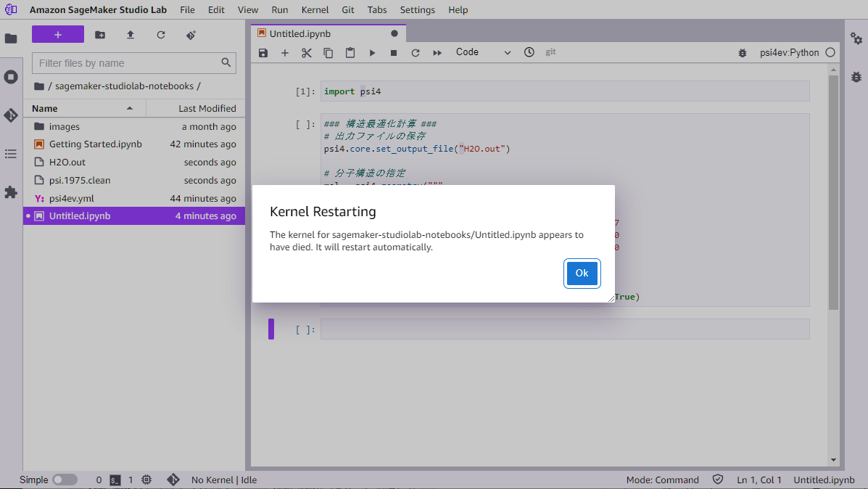Open the Run menu
Screen dimensions: 868x489
[x=280, y=10]
